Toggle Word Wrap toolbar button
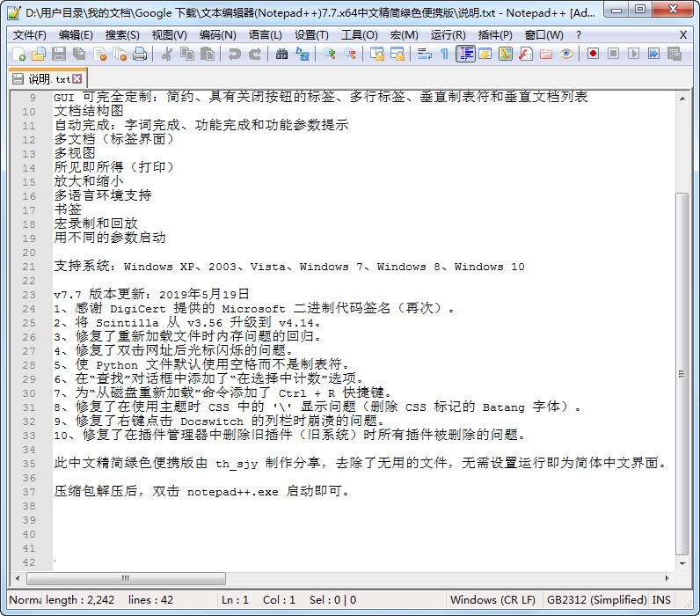Viewport: 700px width, 616px height. (x=424, y=54)
